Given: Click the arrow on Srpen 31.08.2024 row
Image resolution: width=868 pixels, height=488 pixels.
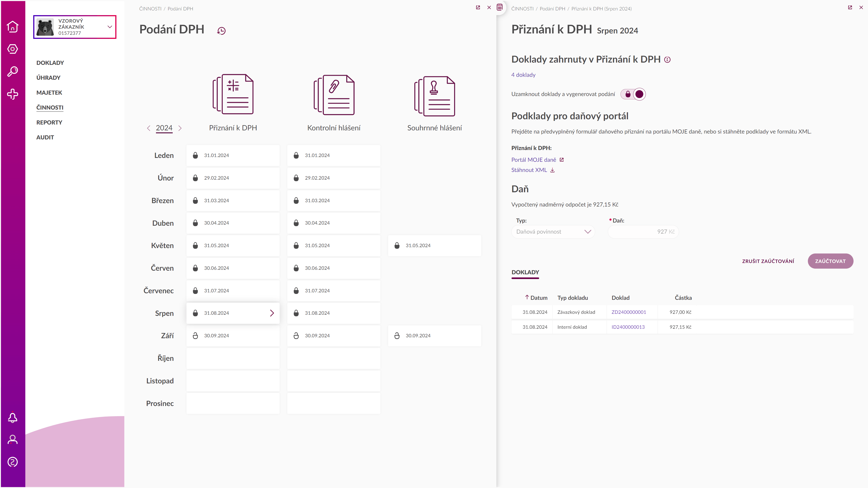Looking at the screenshot, I should click(272, 313).
